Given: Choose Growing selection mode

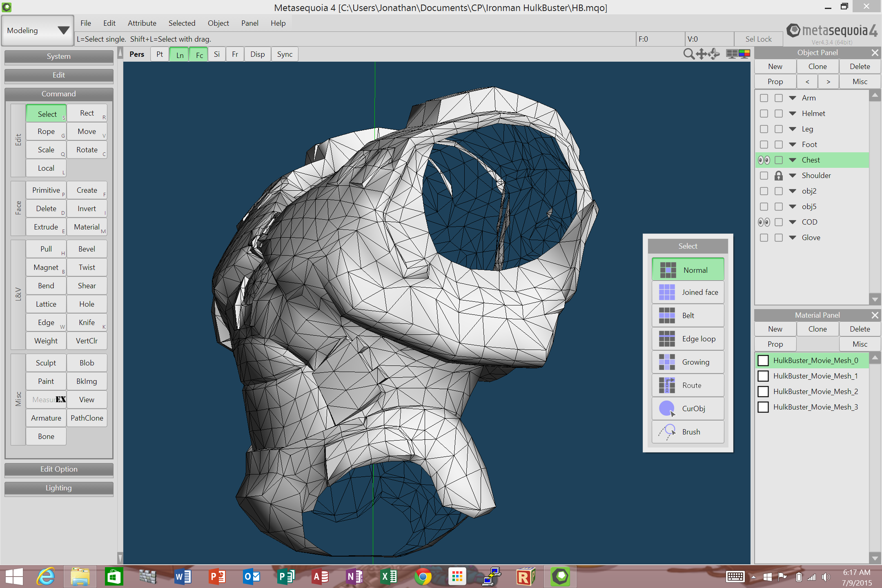Looking at the screenshot, I should coord(688,362).
